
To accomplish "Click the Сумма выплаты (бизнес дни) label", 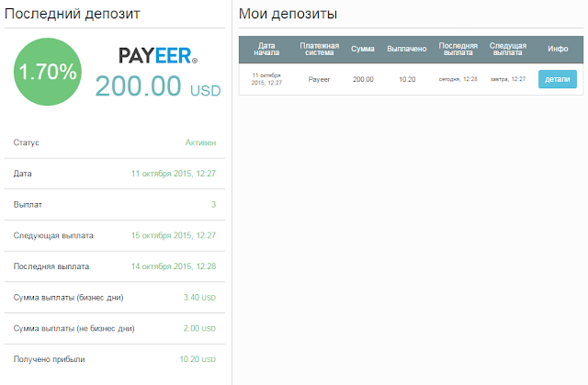I will [68, 298].
